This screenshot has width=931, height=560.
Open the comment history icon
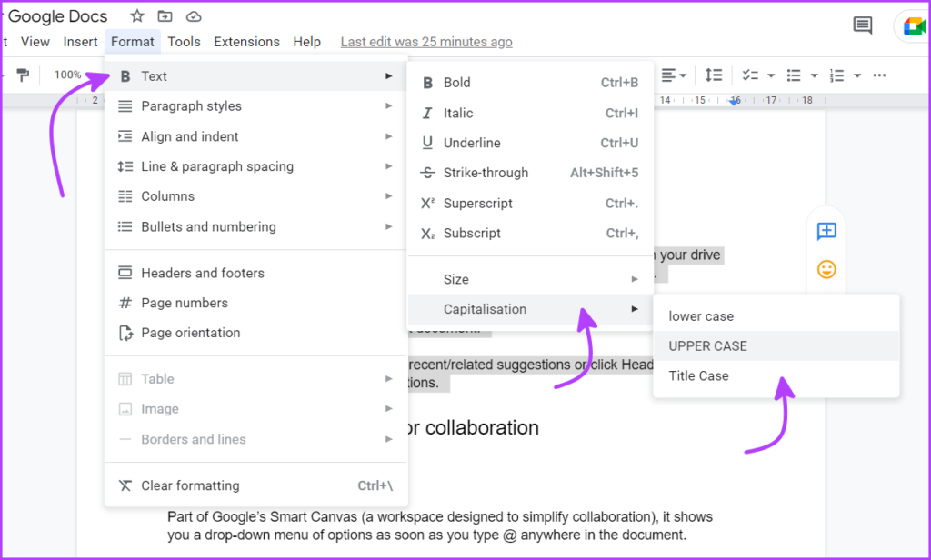862,25
